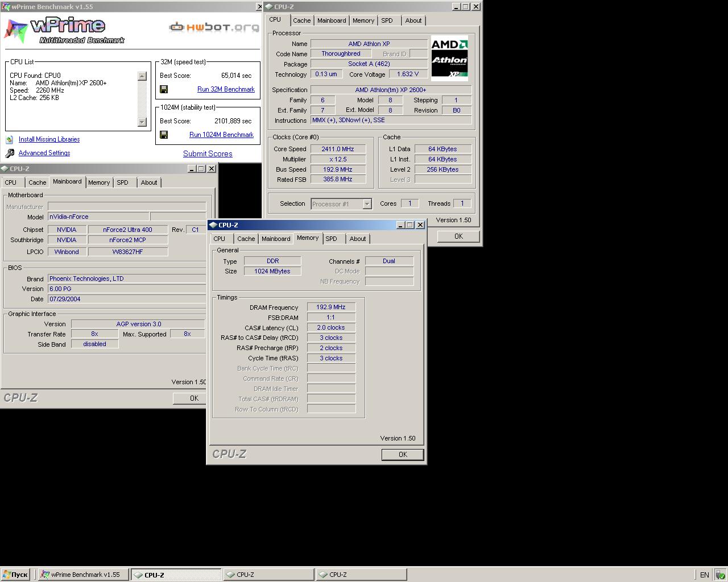Select About tab in the CPU-Z memory window

pos(358,239)
